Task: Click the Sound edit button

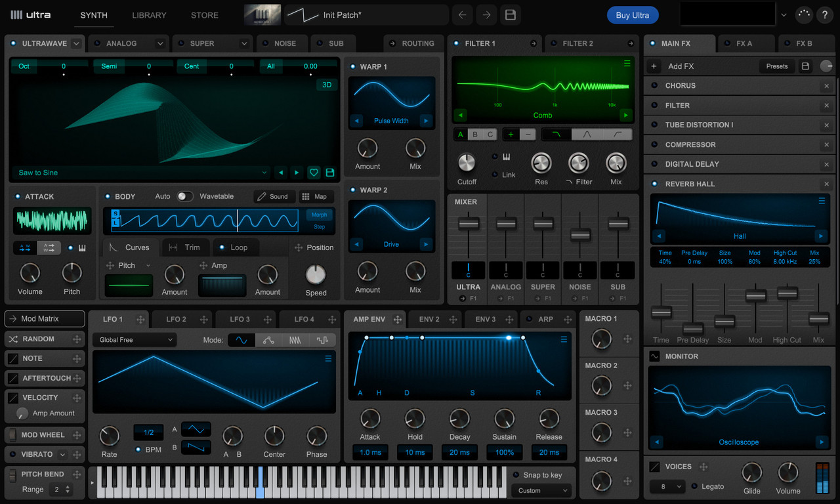Action: [x=273, y=196]
